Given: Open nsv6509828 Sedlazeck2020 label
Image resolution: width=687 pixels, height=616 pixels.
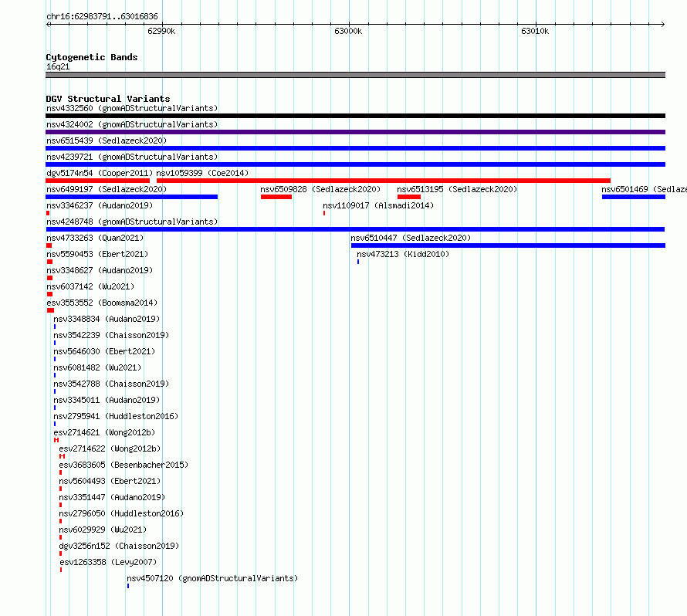Looking at the screenshot, I should 320,189.
